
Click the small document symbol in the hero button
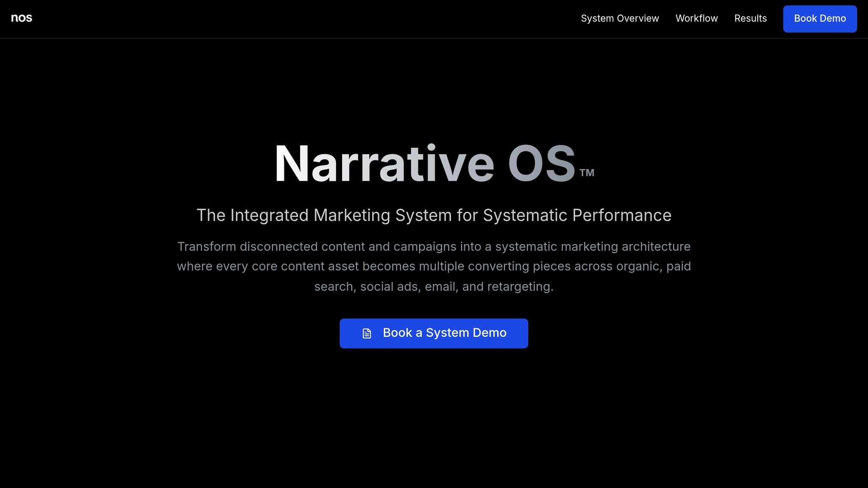pos(367,333)
